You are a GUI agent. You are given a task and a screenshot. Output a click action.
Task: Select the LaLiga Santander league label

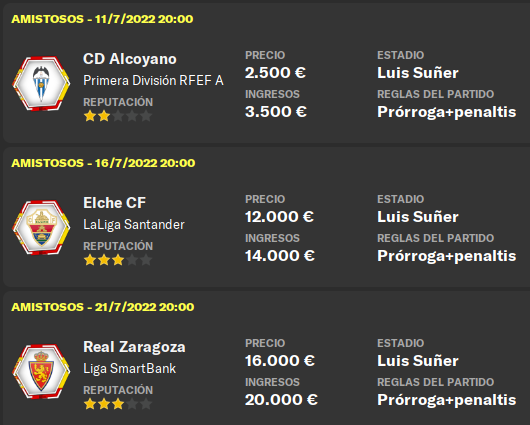pos(134,225)
